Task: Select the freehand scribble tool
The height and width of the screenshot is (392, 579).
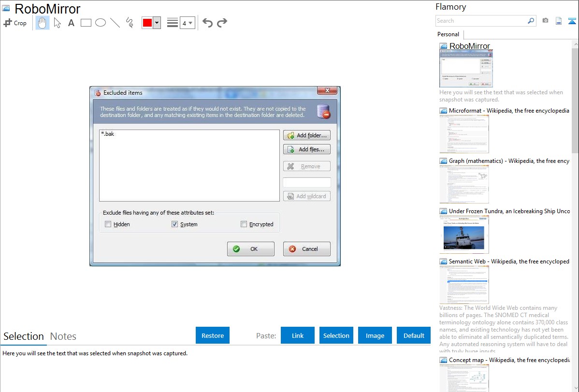Action: 130,23
